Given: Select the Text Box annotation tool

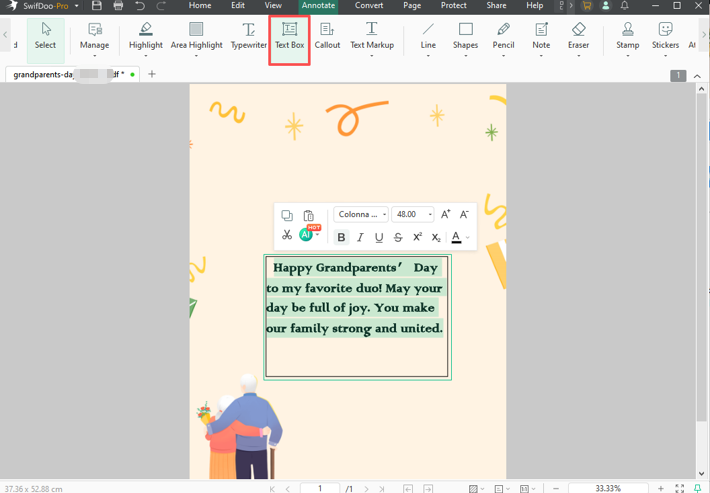Looking at the screenshot, I should (289, 36).
